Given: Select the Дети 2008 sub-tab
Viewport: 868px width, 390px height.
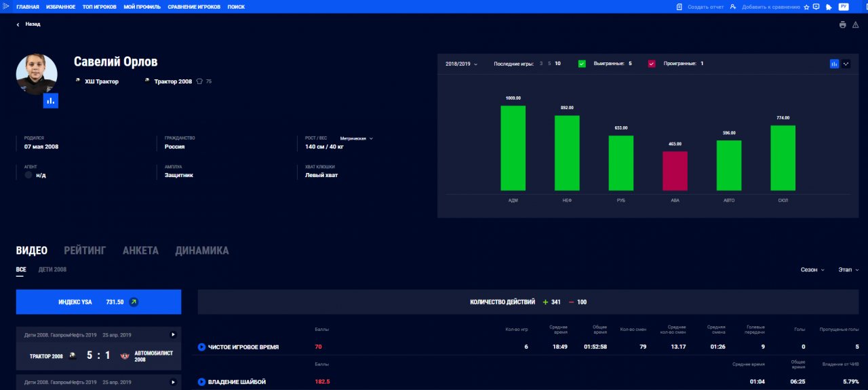Looking at the screenshot, I should [x=52, y=269].
